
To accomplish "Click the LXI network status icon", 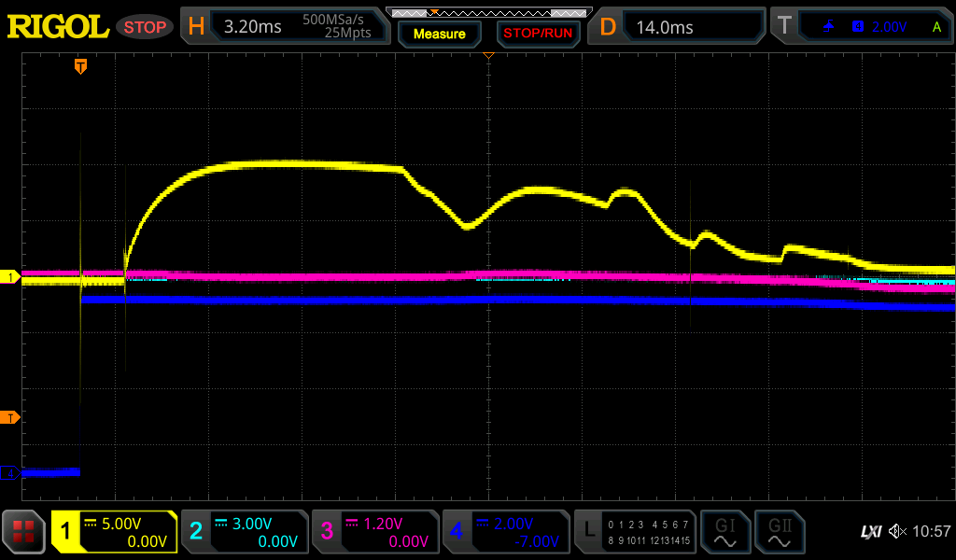I will (870, 532).
